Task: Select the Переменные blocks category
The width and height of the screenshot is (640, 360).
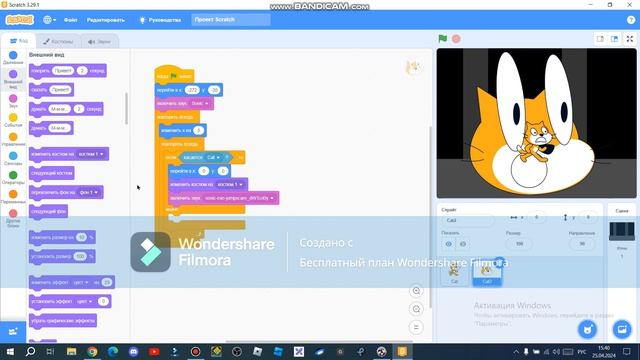Action: (13, 197)
